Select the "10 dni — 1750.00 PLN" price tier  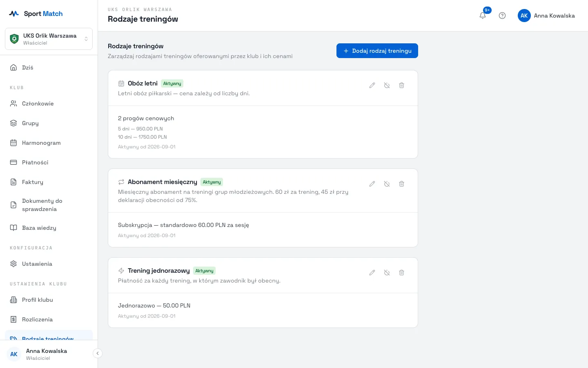(x=143, y=137)
